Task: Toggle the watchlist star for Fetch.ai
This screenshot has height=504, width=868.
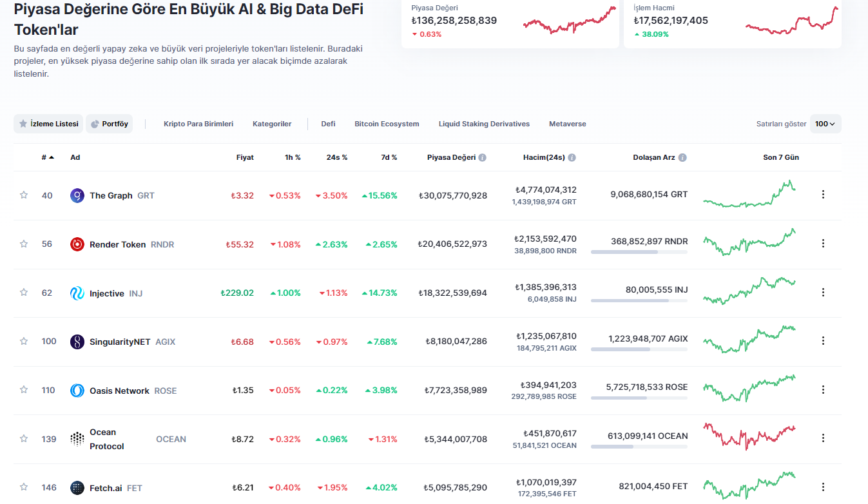Action: [24, 487]
